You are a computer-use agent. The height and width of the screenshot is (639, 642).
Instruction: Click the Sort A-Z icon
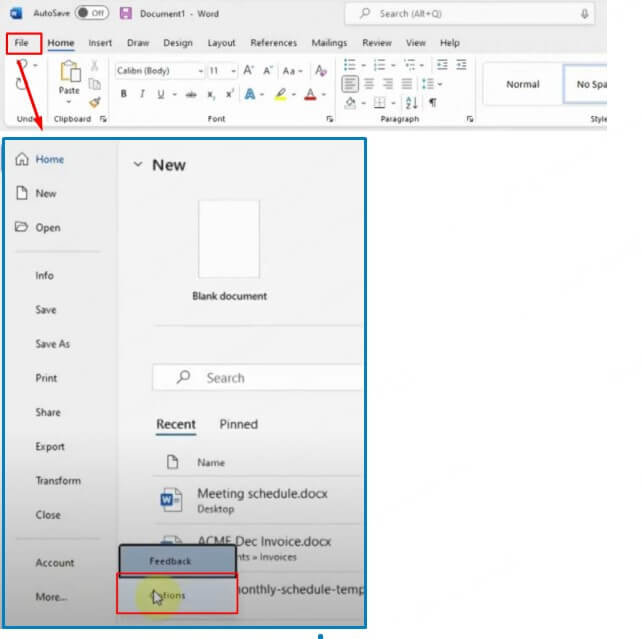[x=411, y=103]
